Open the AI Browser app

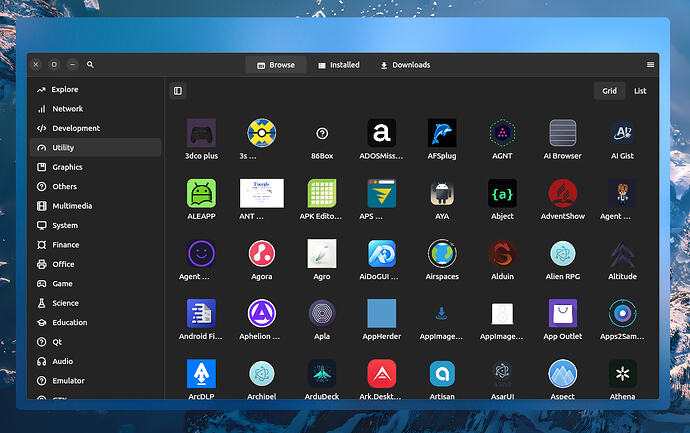pos(562,133)
